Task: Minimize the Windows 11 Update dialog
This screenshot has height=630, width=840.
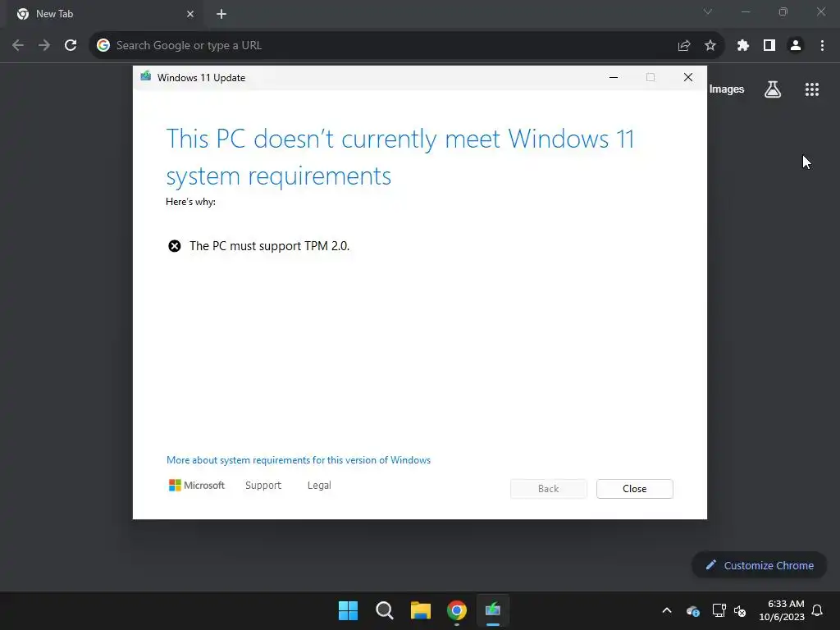Action: 614,77
